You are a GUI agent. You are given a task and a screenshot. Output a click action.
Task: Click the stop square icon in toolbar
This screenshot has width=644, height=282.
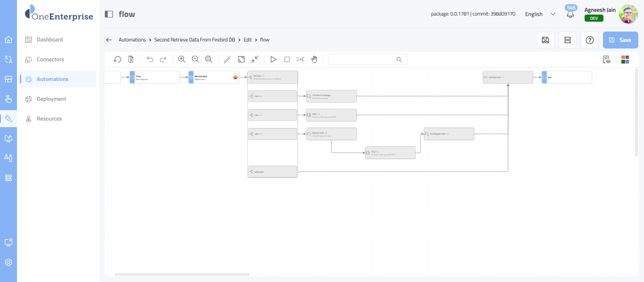(287, 59)
